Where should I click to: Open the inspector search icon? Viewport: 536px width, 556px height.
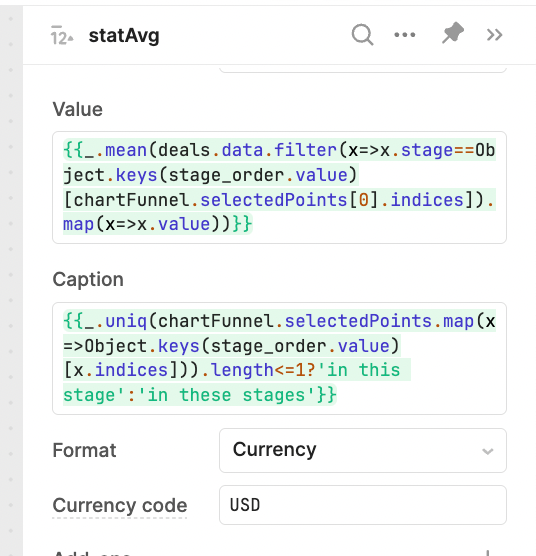[362, 35]
